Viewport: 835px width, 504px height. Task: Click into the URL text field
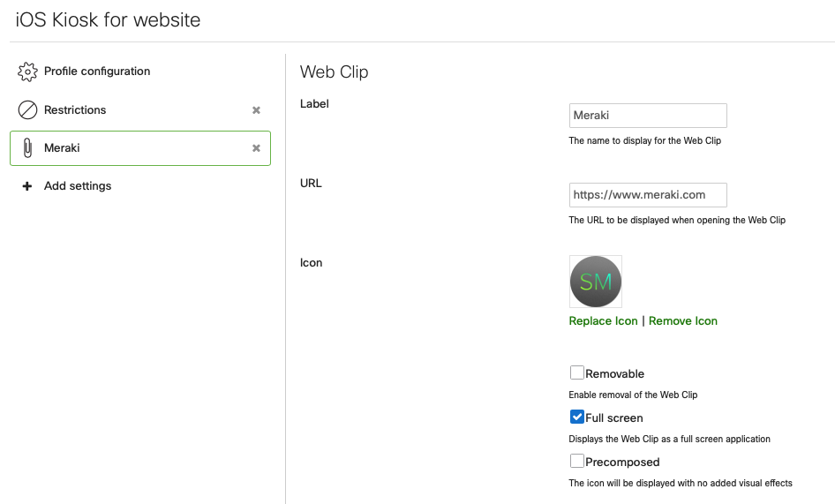coord(648,195)
